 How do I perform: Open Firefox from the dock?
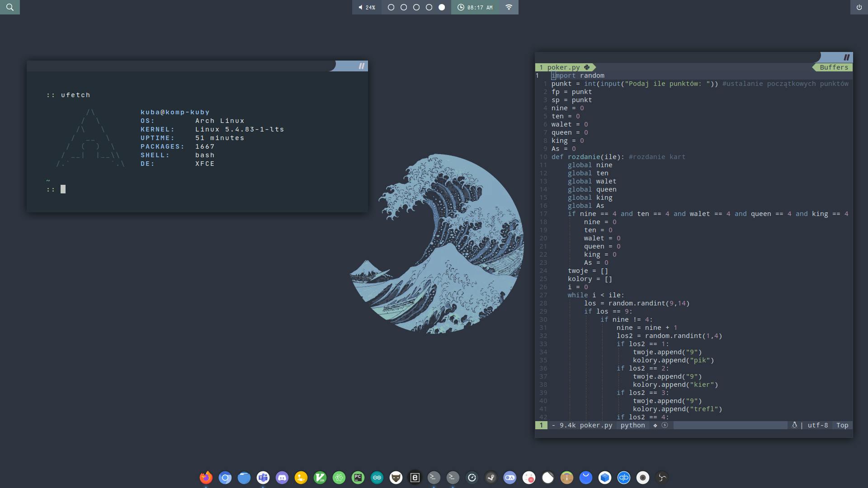point(206,477)
